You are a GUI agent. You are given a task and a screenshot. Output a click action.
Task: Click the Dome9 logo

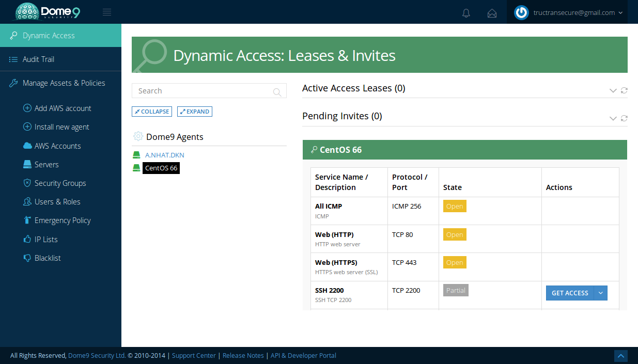[48, 12]
